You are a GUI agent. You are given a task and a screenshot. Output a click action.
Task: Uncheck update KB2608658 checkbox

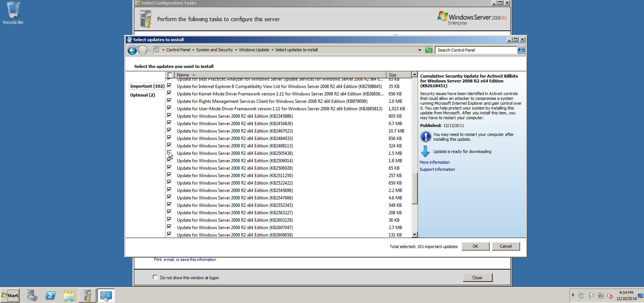click(169, 234)
